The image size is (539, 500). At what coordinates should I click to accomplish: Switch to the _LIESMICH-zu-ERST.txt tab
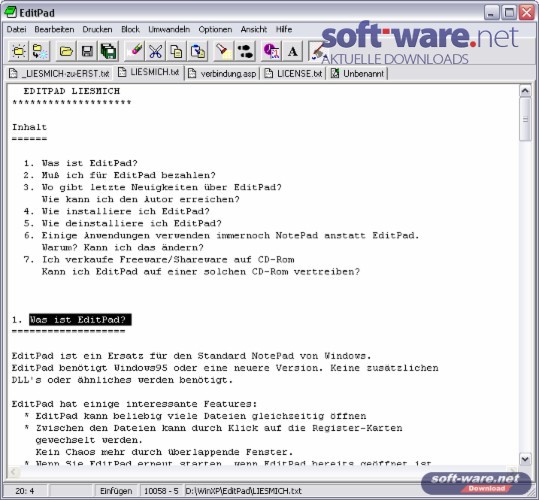[x=59, y=74]
